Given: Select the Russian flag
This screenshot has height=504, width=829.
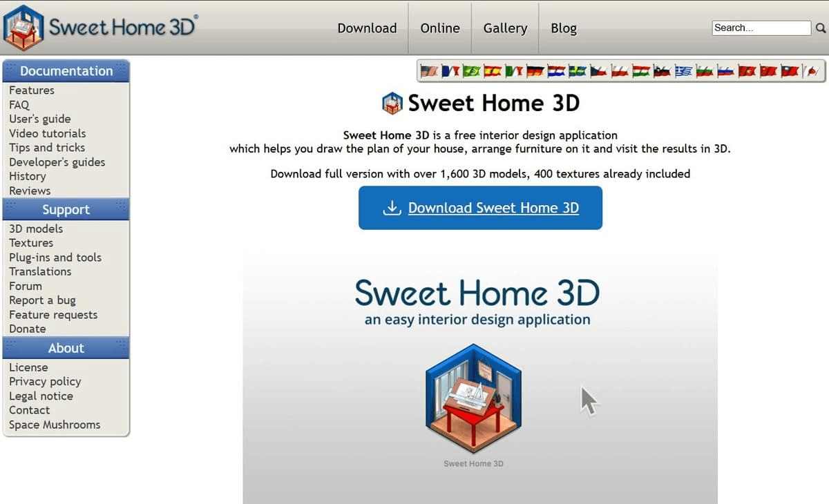Looking at the screenshot, I should [726, 71].
